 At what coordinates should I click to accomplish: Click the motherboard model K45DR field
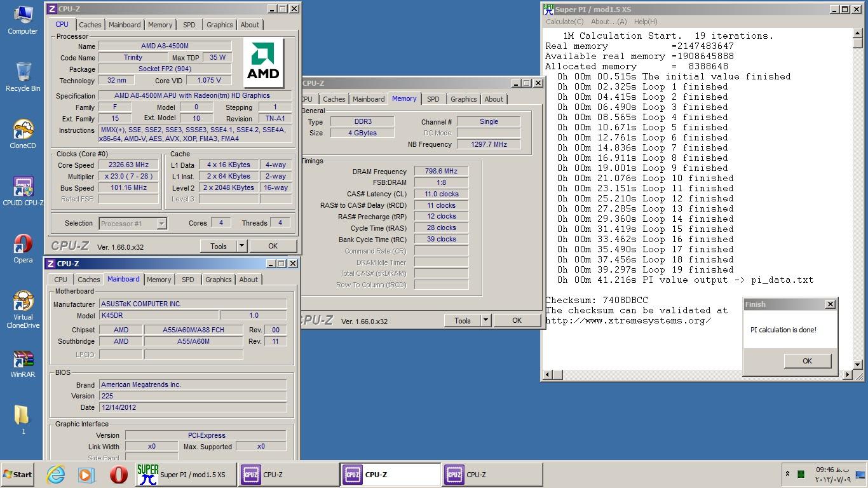pyautogui.click(x=159, y=315)
